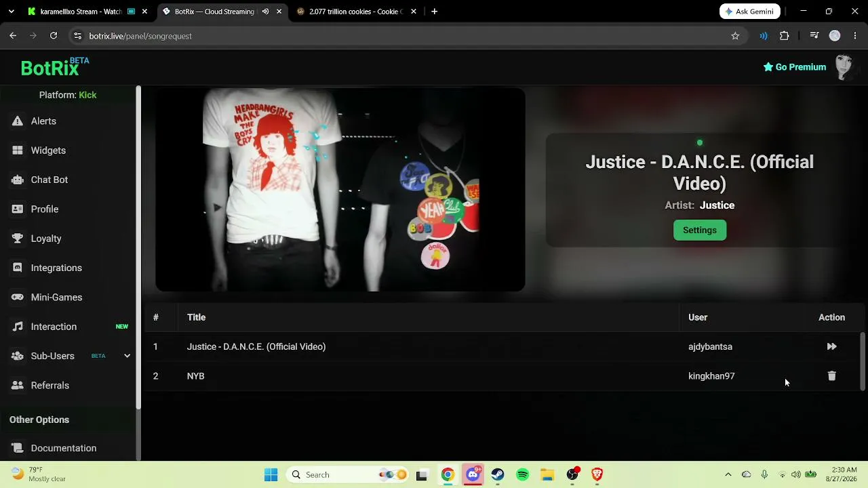Open the tab search dropdown
Screen dimensions: 868x488
tap(13, 12)
